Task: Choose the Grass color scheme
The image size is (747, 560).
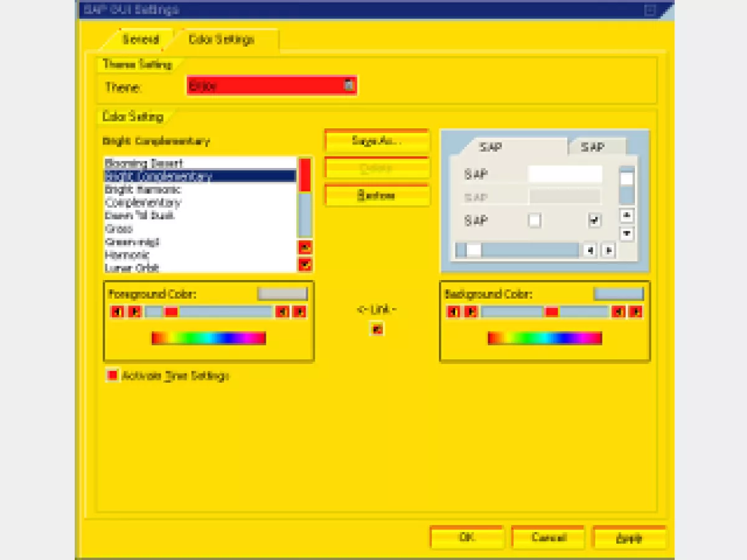Action: (x=200, y=228)
